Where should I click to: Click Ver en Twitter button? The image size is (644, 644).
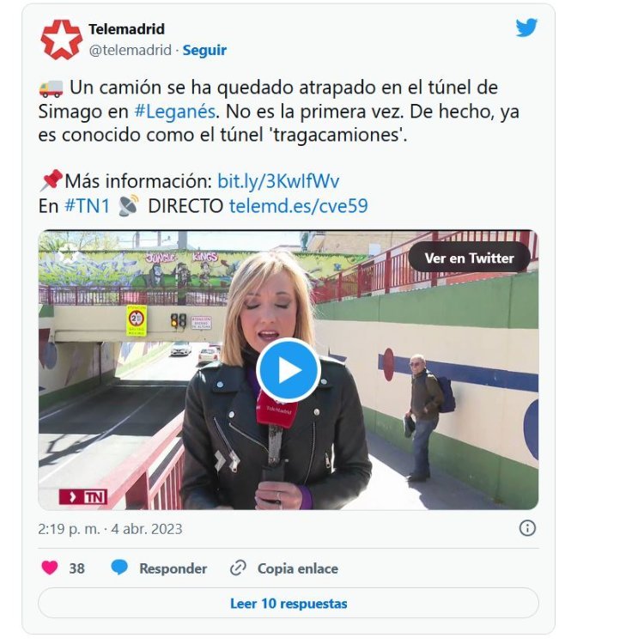pos(469,258)
